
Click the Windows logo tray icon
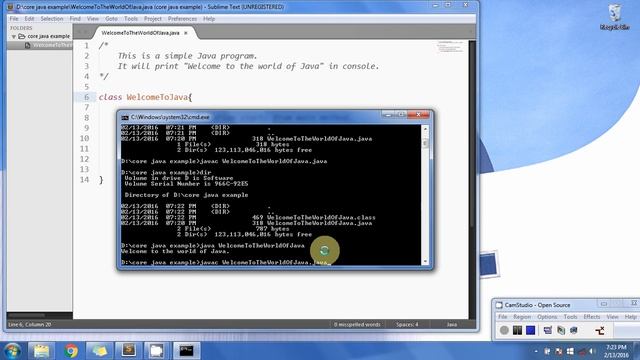click(570, 351)
